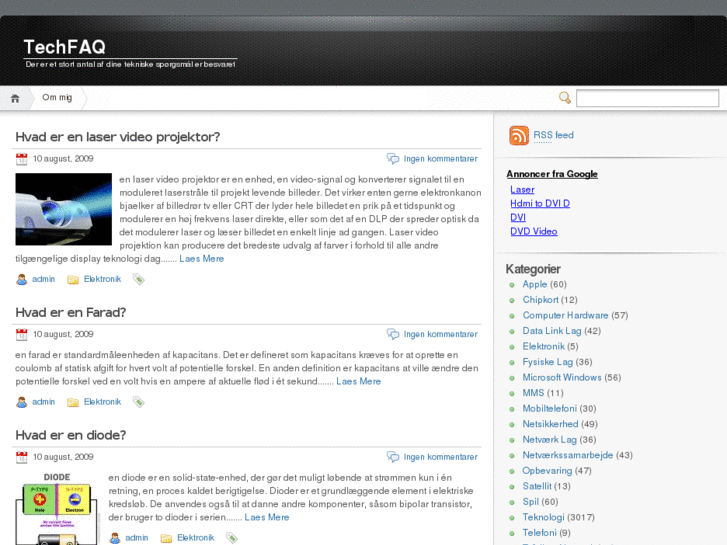727x545 pixels.
Task: Go to the home icon in navigation bar
Action: tap(15, 98)
